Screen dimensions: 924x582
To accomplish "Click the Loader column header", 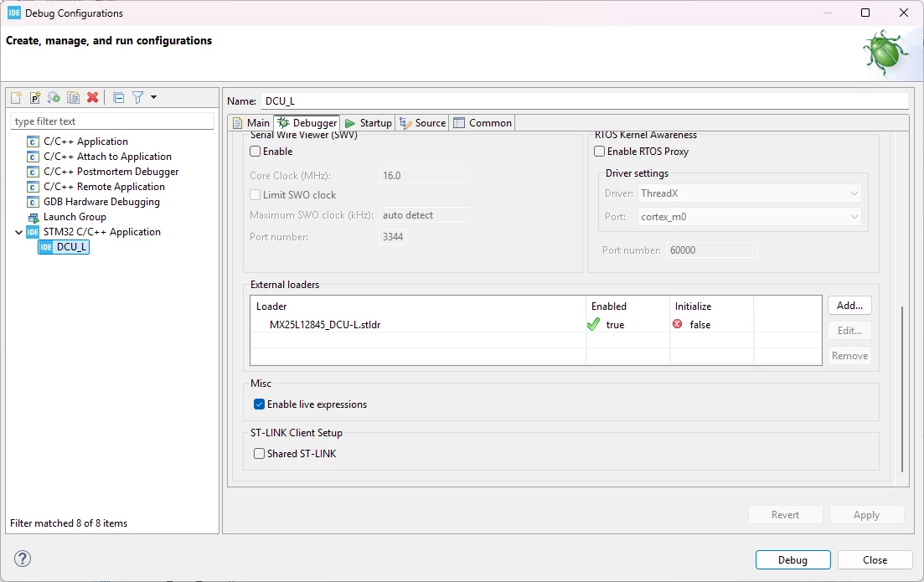I will 418,306.
